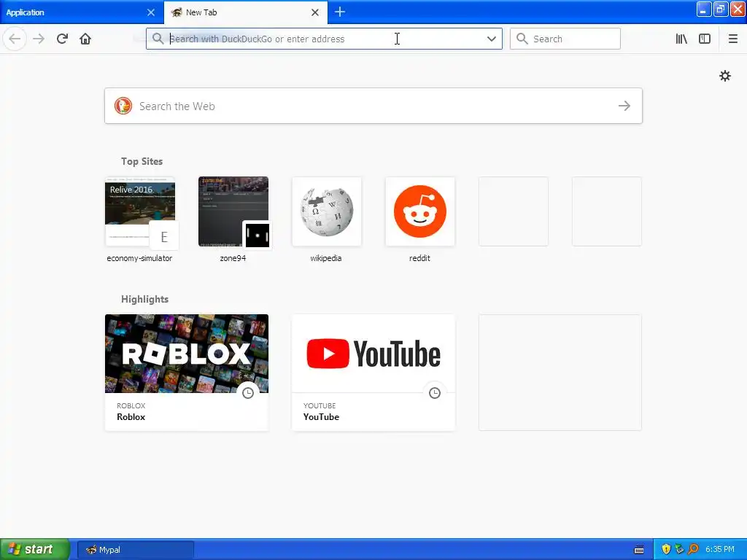
Task: Click the history clock icon on YouTube card
Action: [435, 393]
